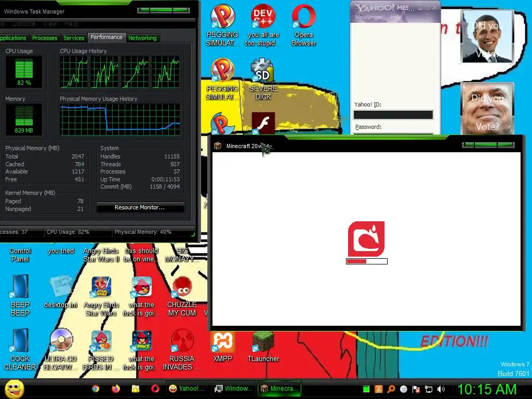This screenshot has width=532, height=399.
Task: Open the Angry Birds Space desktop icon
Action: 141,341
